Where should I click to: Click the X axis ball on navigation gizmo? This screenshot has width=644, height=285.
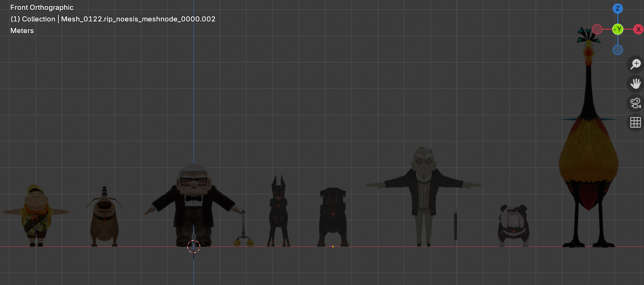click(638, 29)
